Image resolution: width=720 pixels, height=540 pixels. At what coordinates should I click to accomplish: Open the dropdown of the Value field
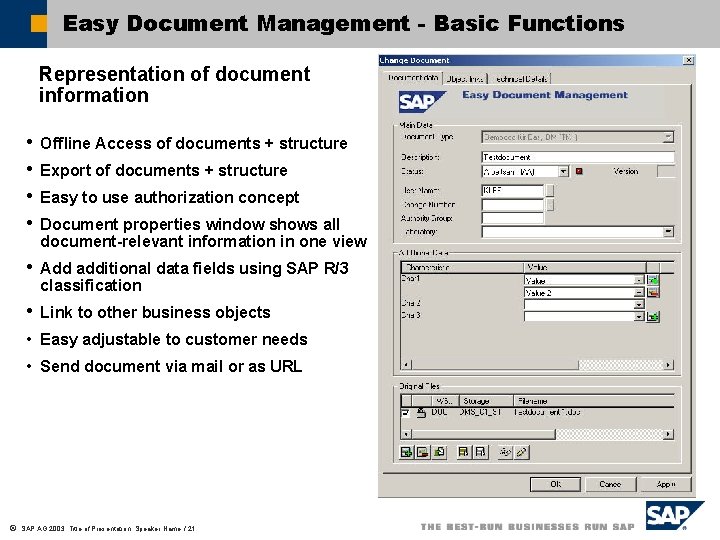[639, 280]
